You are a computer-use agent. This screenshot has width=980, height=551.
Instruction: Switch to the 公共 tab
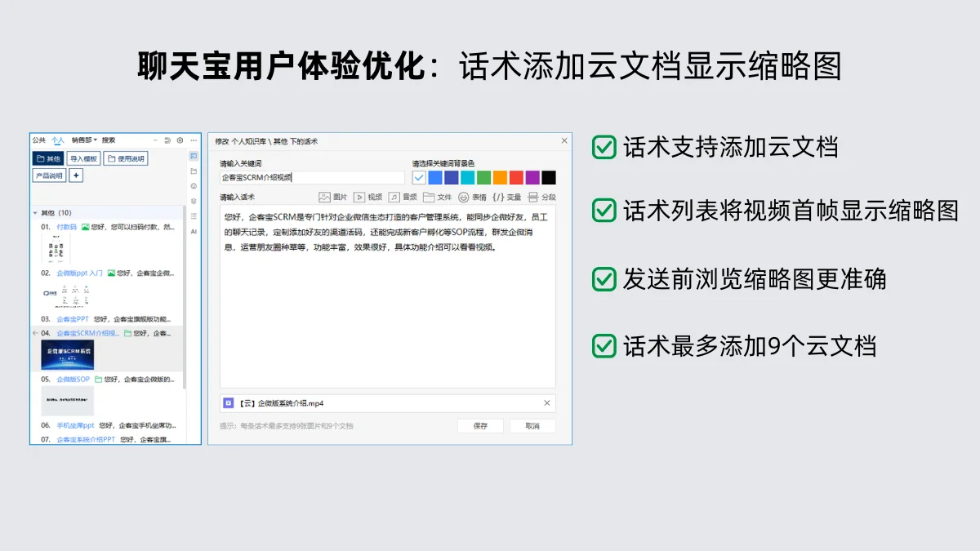pyautogui.click(x=38, y=140)
